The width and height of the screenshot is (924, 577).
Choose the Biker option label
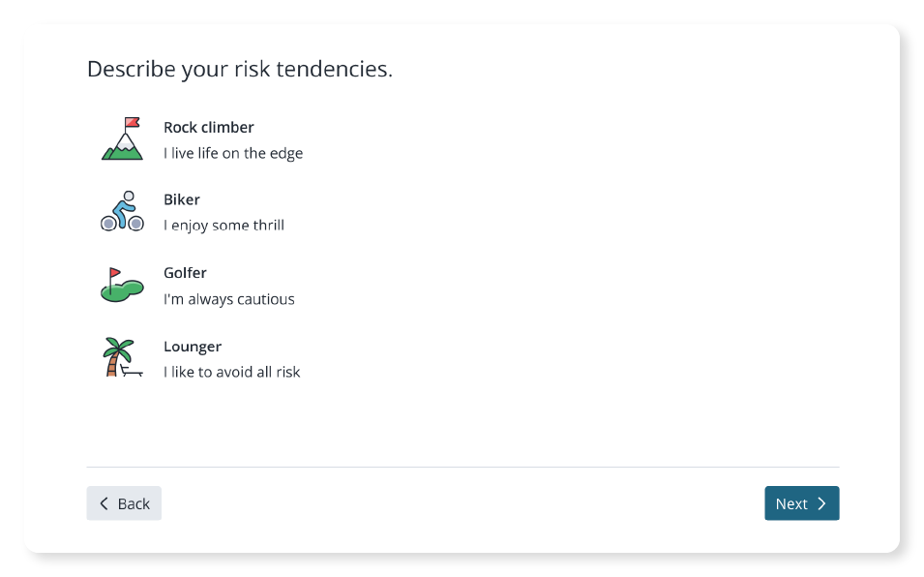tap(182, 199)
